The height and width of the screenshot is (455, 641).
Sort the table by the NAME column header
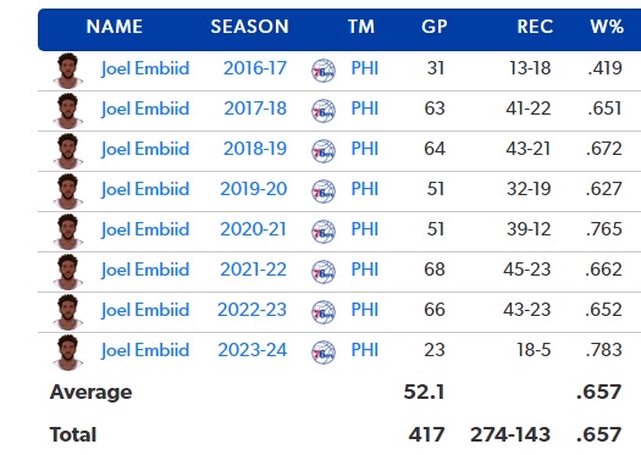point(114,27)
